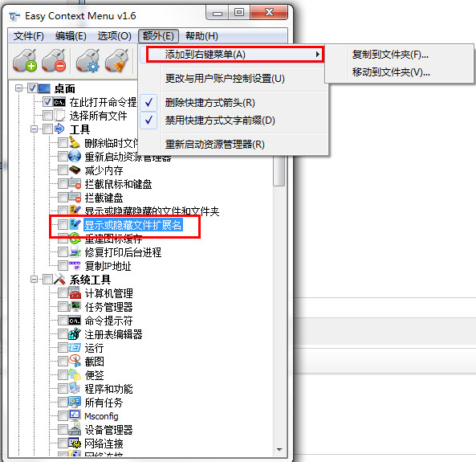Choose 重新启动资源管理器(R) in the menu
The width and height of the screenshot is (476, 462).
click(234, 144)
